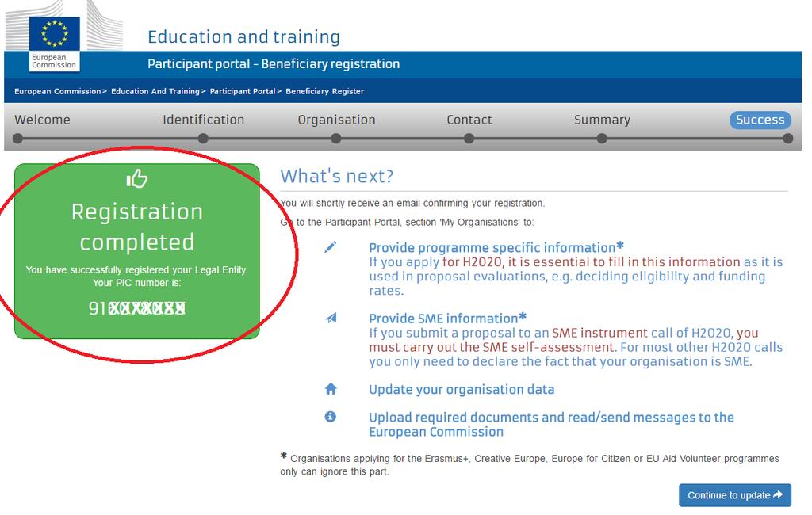Click the email confirmation sentence
This screenshot has width=812, height=515.
[x=412, y=203]
